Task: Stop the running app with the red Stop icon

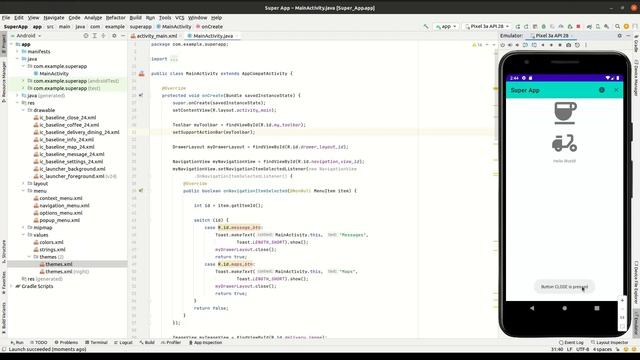Action: click(578, 27)
